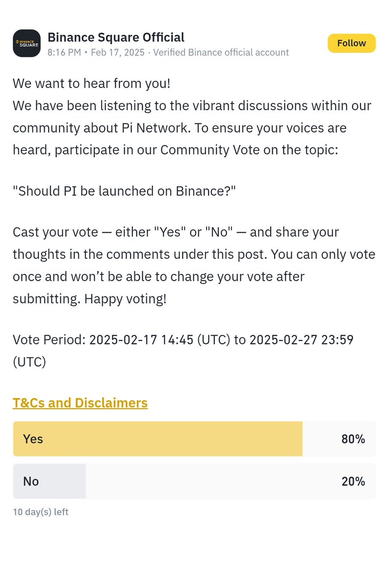This screenshot has width=388, height=588.
Task: Open the Binance Square avatar icon
Action: 26,43
